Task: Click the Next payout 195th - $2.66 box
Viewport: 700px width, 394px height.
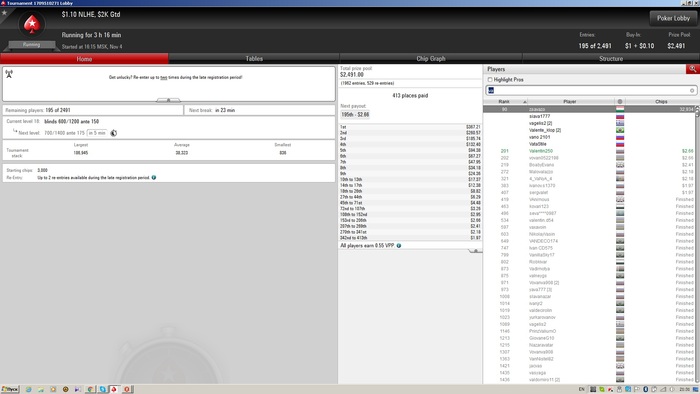Action: tap(355, 115)
